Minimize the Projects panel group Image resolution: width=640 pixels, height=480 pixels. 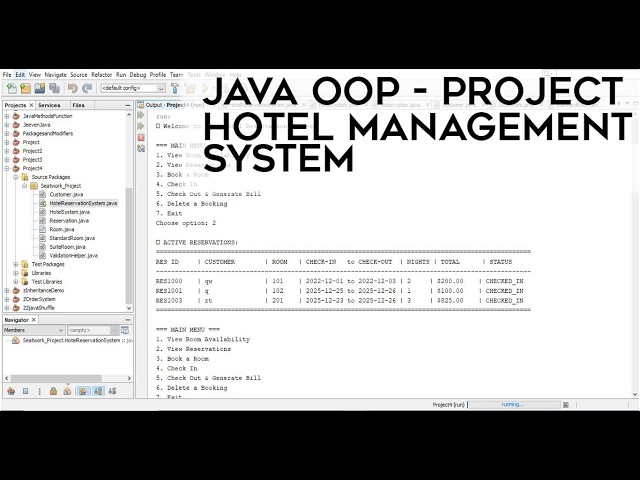pos(128,105)
